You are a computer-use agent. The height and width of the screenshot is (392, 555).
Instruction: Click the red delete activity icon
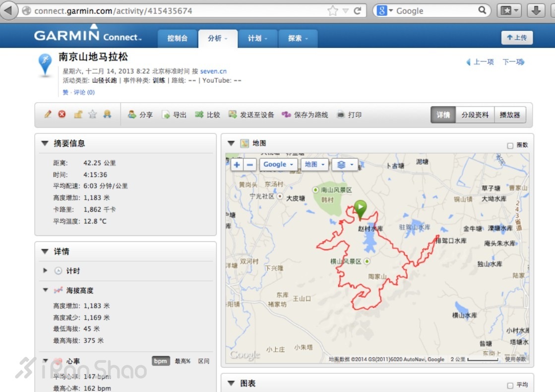click(x=62, y=114)
